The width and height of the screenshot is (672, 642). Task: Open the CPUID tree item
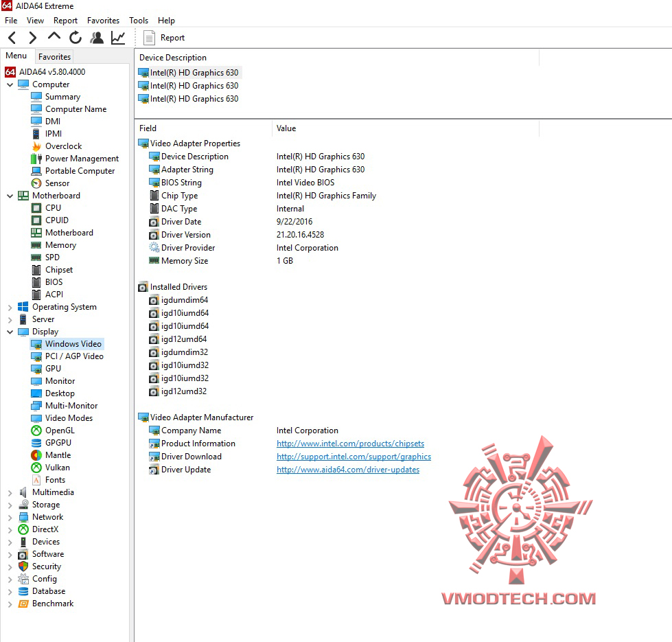pos(49,220)
